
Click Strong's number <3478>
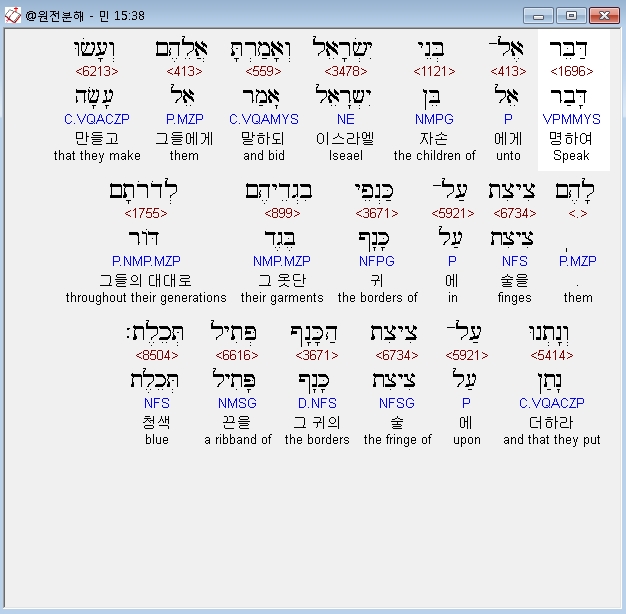[346, 71]
